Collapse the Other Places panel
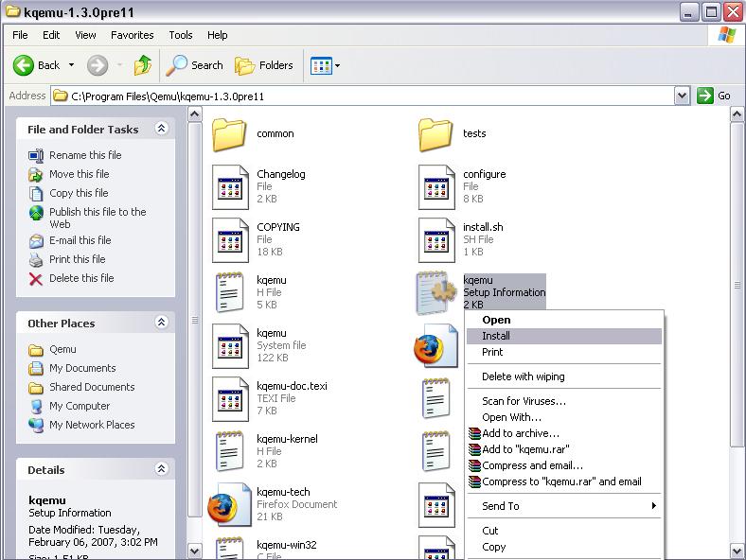 pos(161,323)
